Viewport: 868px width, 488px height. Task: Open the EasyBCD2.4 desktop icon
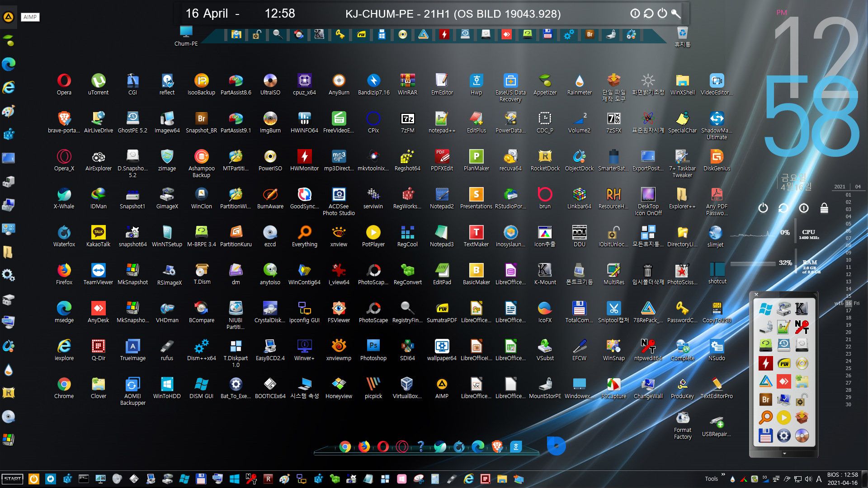(x=270, y=350)
